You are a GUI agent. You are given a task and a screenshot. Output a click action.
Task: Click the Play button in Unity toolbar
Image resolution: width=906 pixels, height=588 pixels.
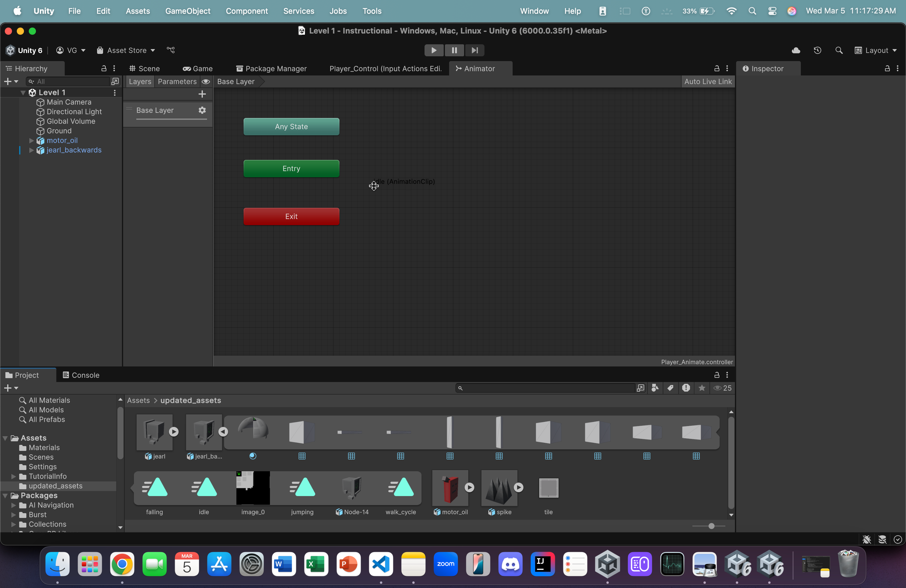pyautogui.click(x=434, y=50)
